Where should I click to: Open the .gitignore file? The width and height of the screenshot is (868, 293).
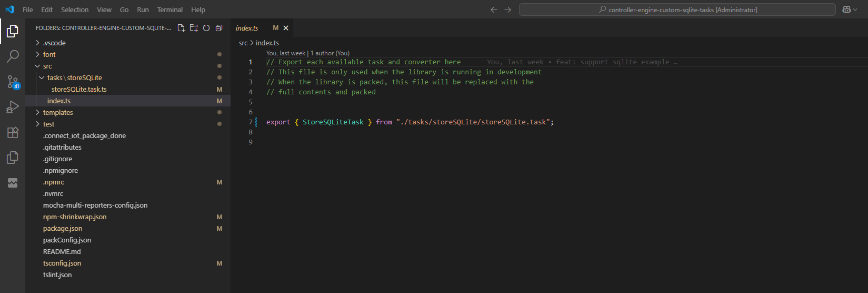point(128,159)
